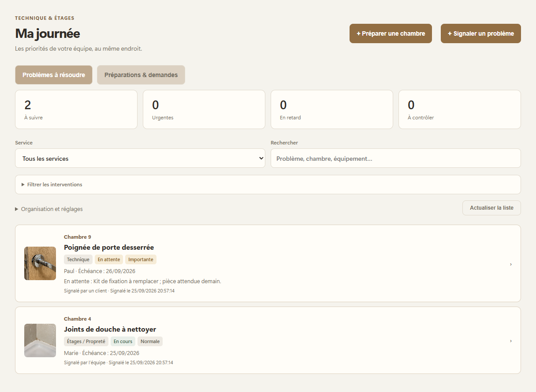Image resolution: width=536 pixels, height=392 pixels.
Task: Select the Urgentes counter card
Action: coord(204,110)
